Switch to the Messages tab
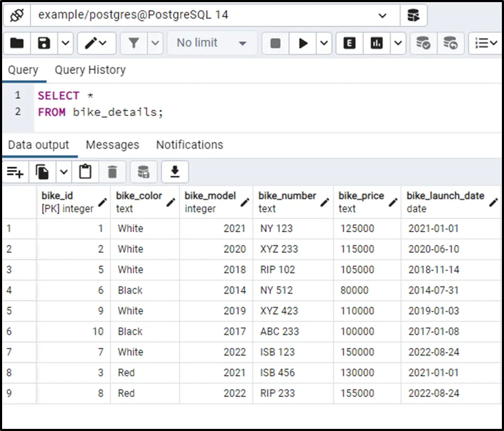504x431 pixels. point(112,145)
